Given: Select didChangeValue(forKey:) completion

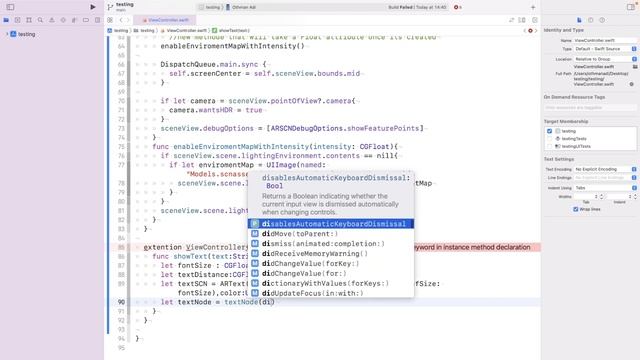Looking at the screenshot, I should coord(331,264).
